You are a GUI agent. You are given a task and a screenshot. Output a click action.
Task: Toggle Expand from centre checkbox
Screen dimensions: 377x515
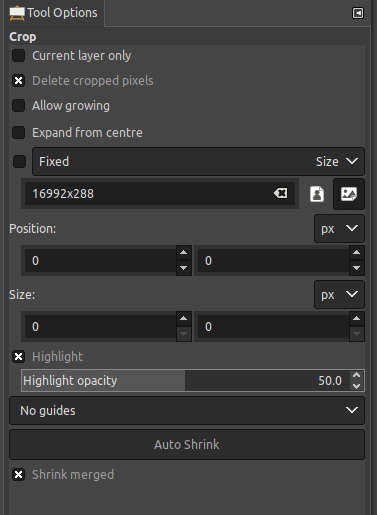point(19,133)
